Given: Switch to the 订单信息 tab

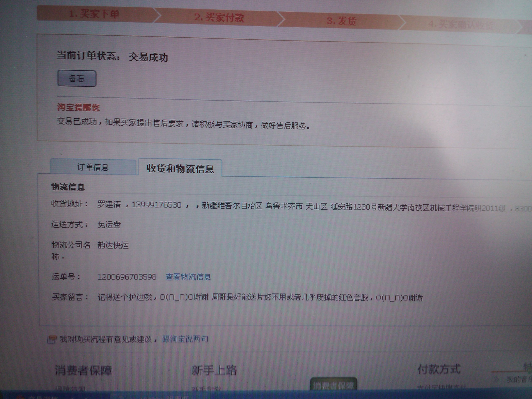Looking at the screenshot, I should click(93, 167).
